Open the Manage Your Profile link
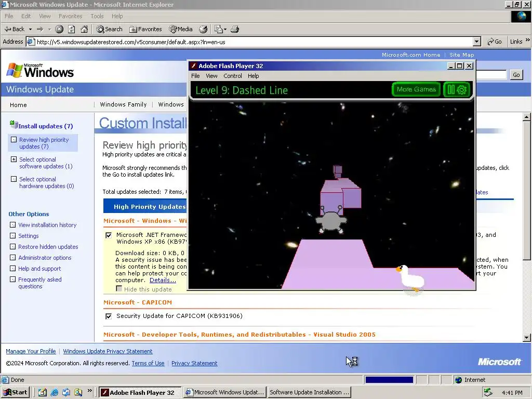The image size is (532, 399). 31,351
